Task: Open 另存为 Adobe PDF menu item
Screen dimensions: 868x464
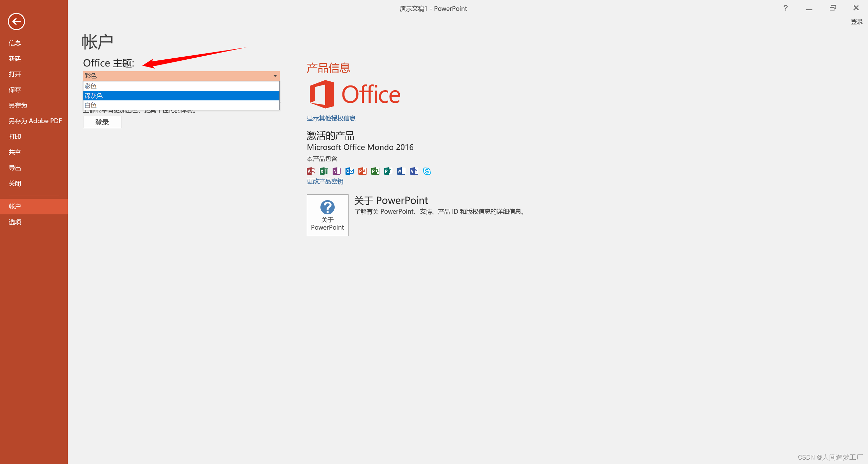Action: tap(35, 121)
